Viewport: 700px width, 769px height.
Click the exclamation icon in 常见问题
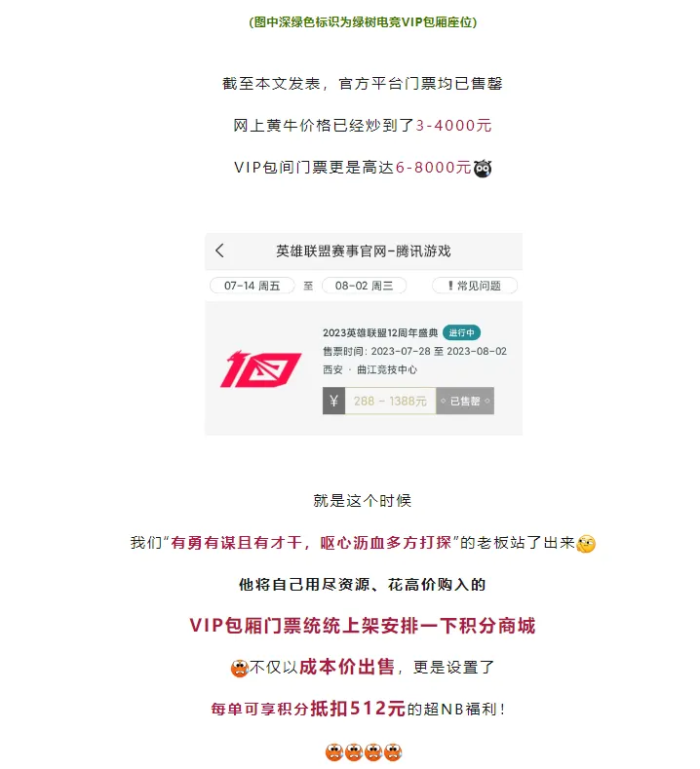tap(450, 286)
